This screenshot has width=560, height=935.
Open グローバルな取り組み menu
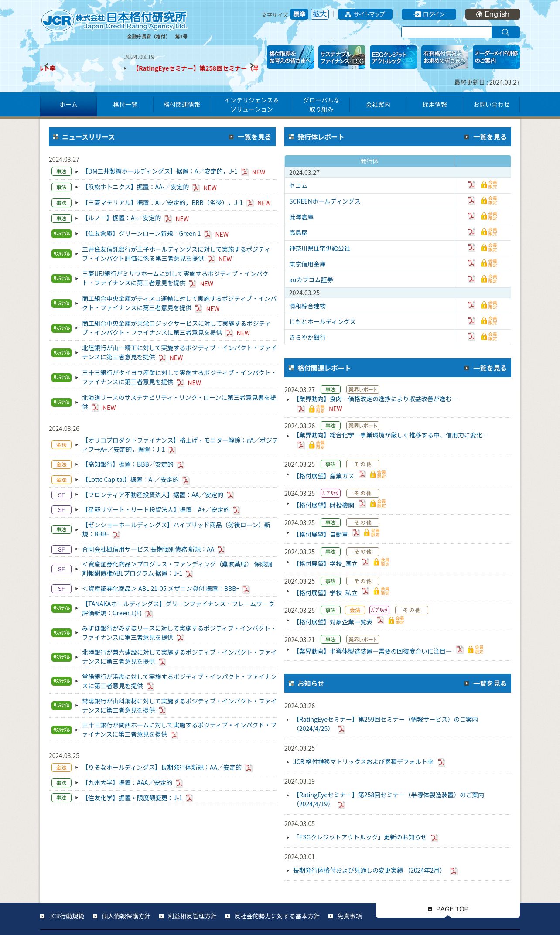coord(321,105)
